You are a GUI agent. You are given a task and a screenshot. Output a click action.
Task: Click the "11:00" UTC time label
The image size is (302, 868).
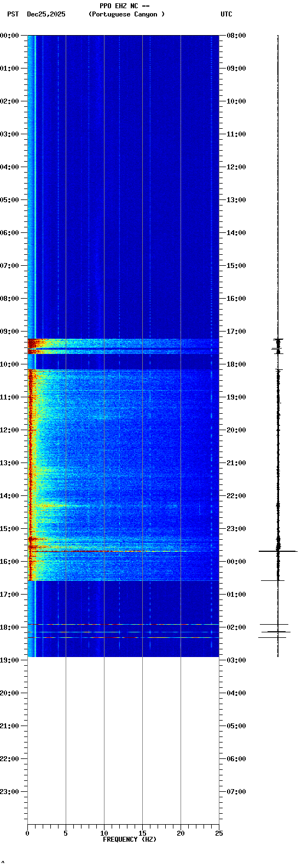pyautogui.click(x=236, y=134)
